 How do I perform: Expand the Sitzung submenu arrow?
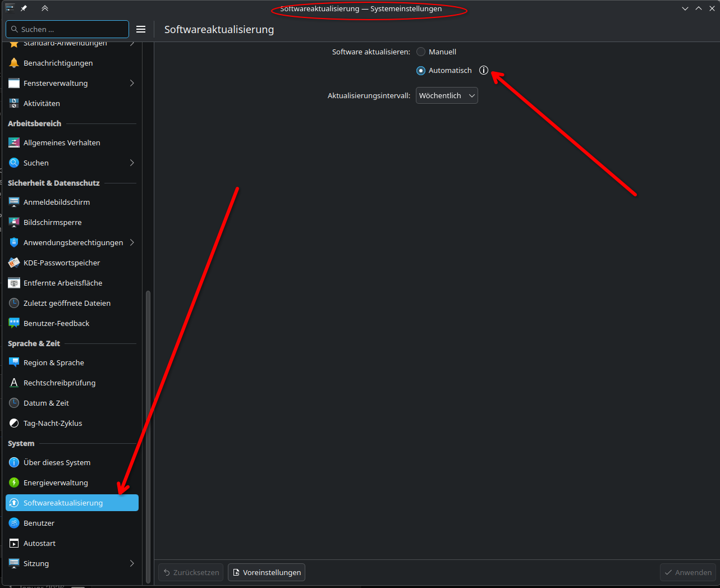pyautogui.click(x=132, y=563)
